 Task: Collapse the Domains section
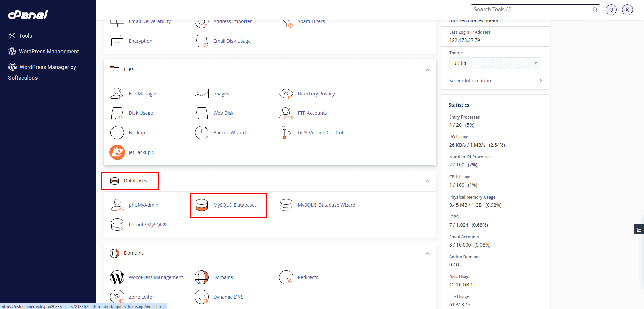pyautogui.click(x=427, y=254)
